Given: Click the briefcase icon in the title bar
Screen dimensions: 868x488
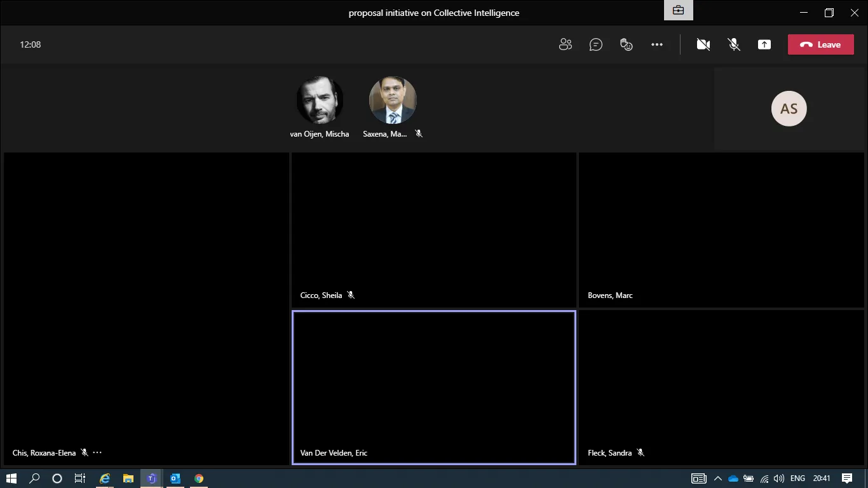Looking at the screenshot, I should (x=677, y=10).
